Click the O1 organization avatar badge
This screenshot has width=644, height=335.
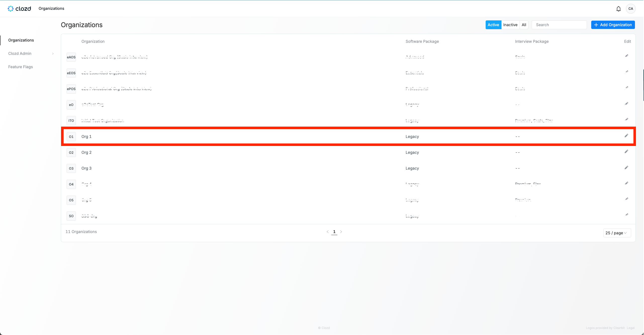tap(71, 137)
